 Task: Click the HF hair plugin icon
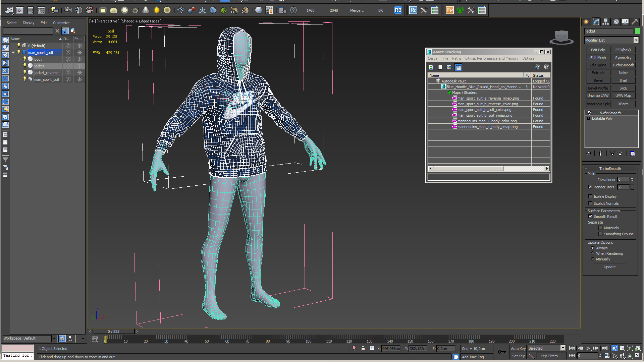pos(234,10)
